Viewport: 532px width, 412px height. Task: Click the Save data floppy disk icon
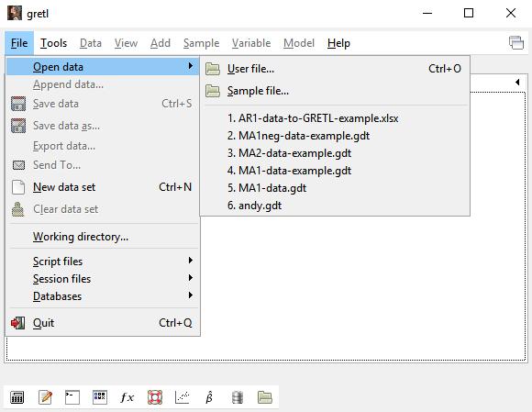(x=18, y=104)
